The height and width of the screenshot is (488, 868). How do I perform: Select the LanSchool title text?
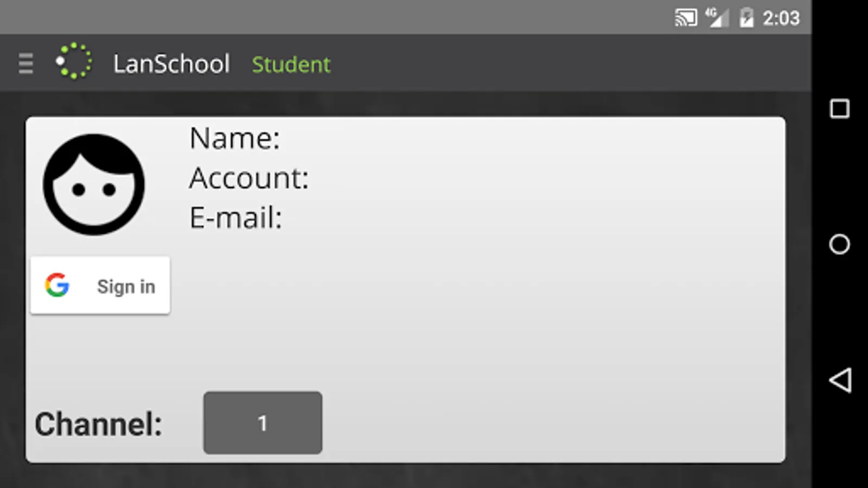pos(172,63)
